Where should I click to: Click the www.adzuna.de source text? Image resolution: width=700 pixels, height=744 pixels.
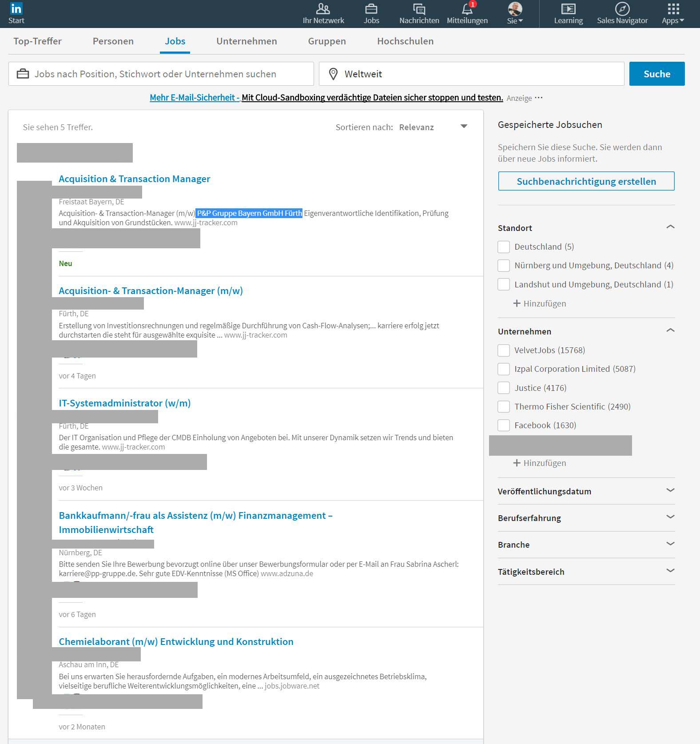287,573
